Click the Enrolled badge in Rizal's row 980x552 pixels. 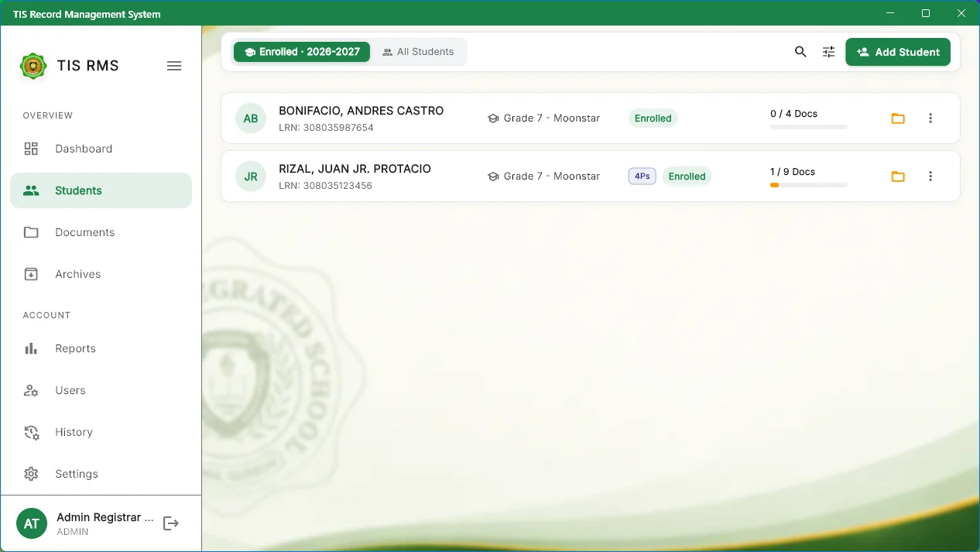[687, 177]
